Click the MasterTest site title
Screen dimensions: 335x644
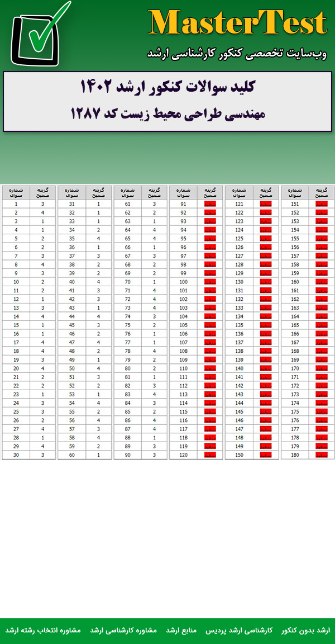238,23
